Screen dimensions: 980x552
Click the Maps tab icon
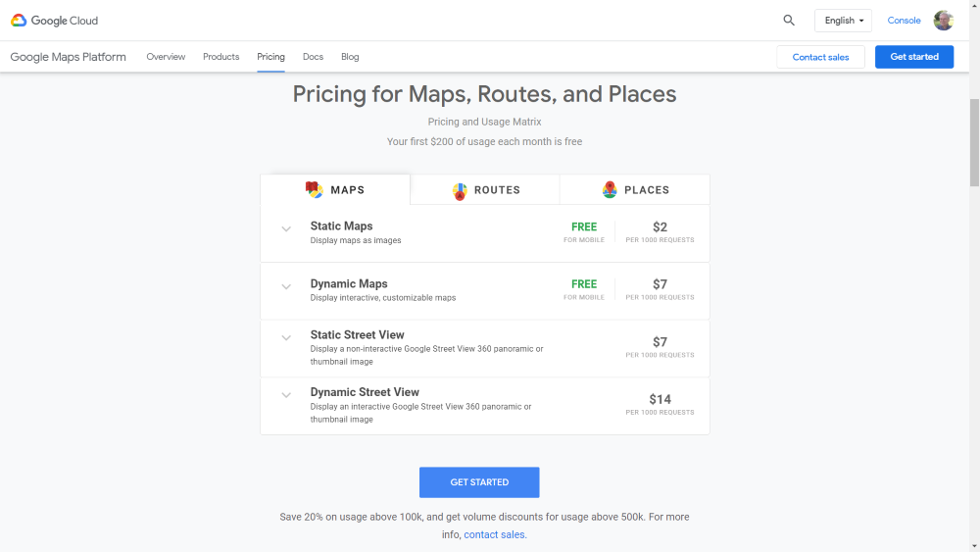tap(315, 189)
